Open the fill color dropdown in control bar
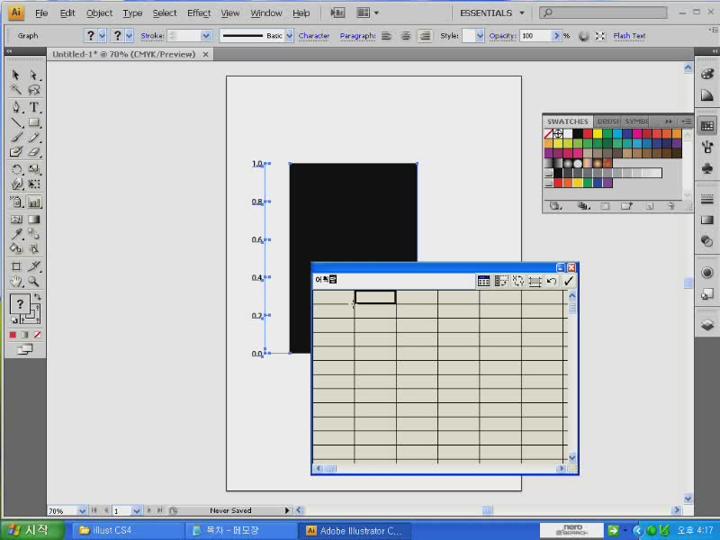The height and width of the screenshot is (540, 720). pyautogui.click(x=102, y=36)
